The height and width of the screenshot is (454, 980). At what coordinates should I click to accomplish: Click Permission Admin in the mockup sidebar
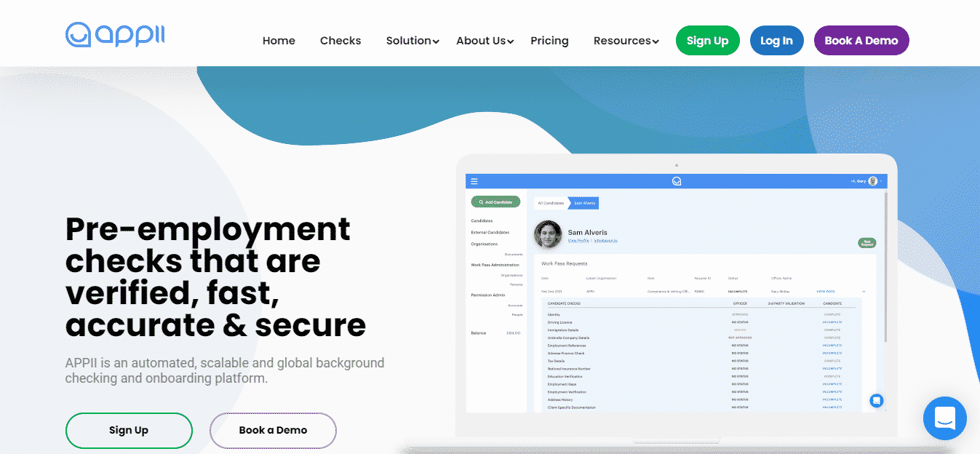(488, 295)
